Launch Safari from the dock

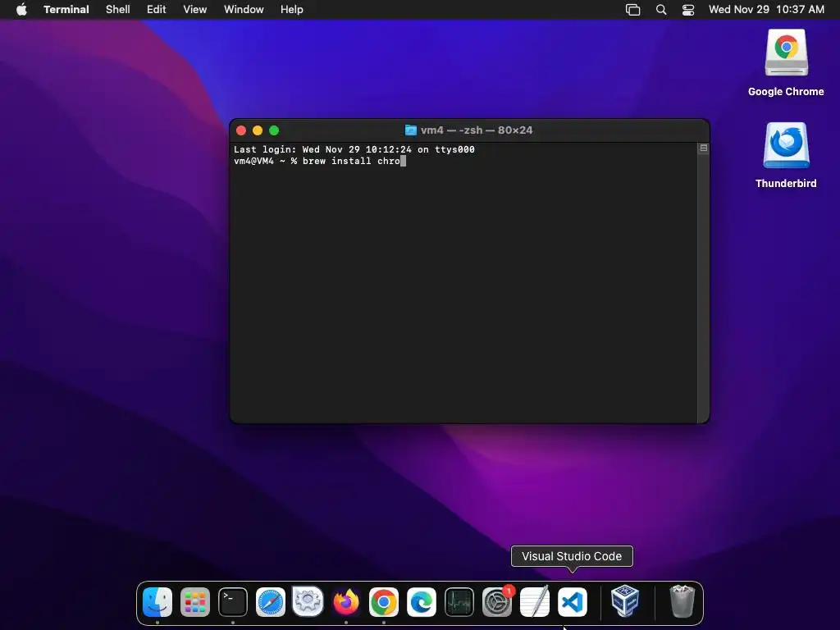point(271,601)
